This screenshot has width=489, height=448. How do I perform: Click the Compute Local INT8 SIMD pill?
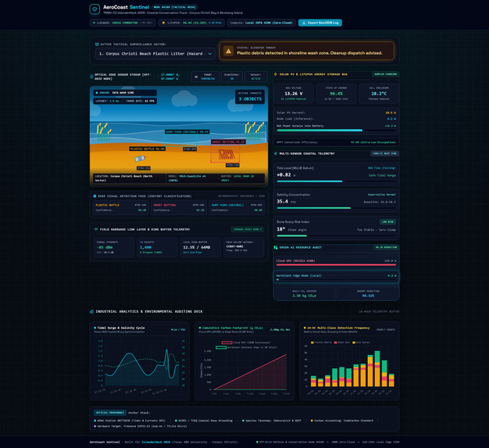(x=261, y=23)
